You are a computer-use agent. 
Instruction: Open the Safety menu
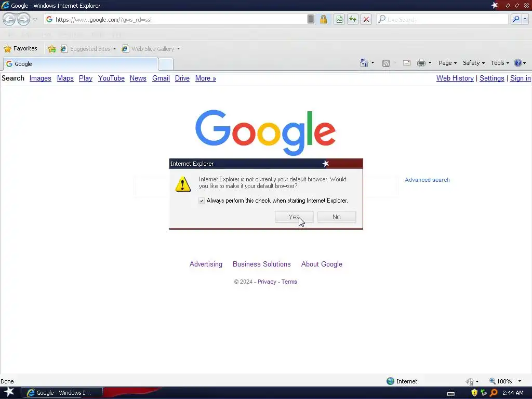point(474,63)
